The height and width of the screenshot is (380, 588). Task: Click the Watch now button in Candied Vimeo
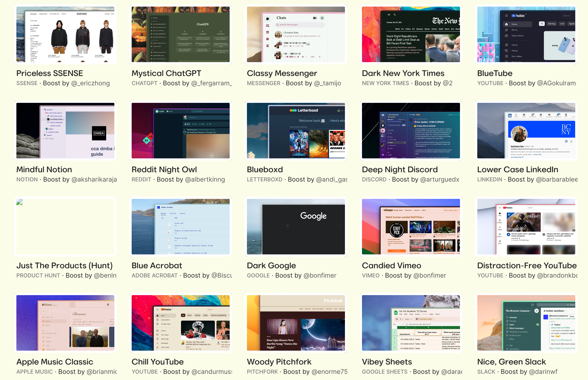pos(397,251)
